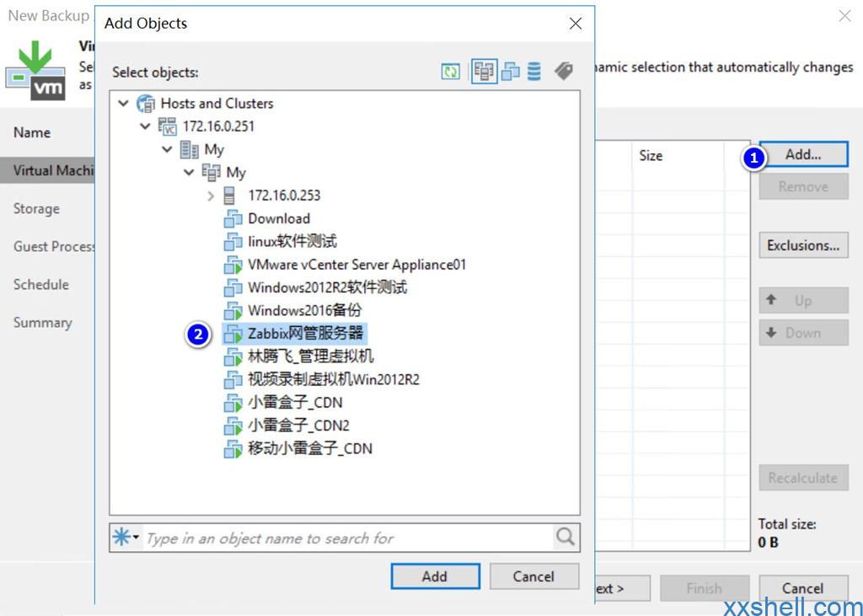Screen dimensions: 863x616
Task: Select 小雷盒子_CDN2 VM name
Action: 299,426
